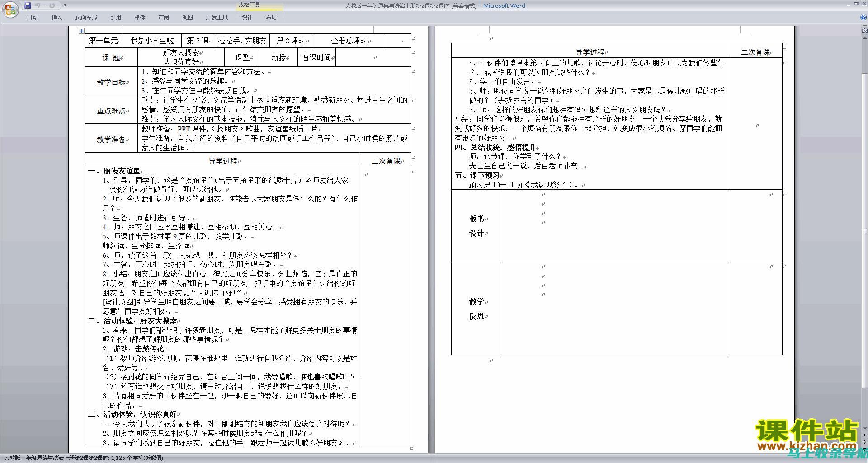Open table tools 设计 tab
868x463 pixels.
[247, 17]
